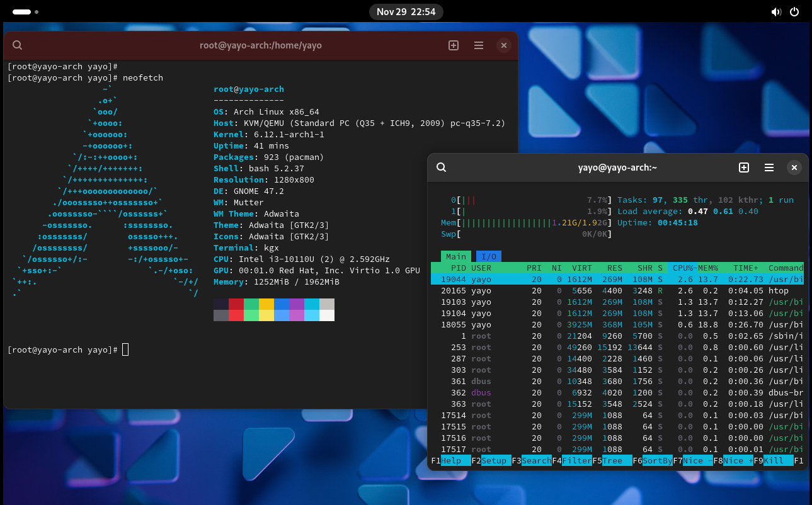812x505 pixels.
Task: Add new tab in root terminal window
Action: point(454,45)
